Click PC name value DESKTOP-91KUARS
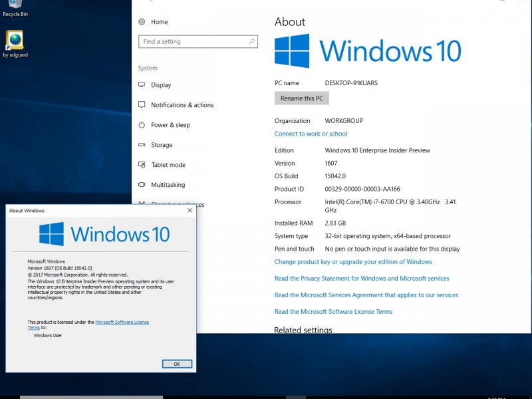 pyautogui.click(x=351, y=82)
